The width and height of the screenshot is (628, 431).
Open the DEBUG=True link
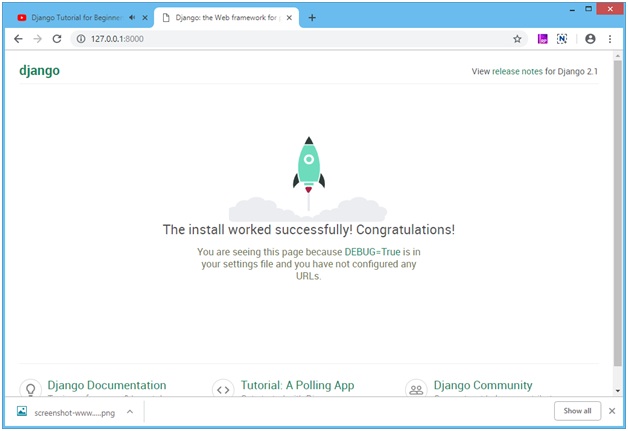pos(372,252)
